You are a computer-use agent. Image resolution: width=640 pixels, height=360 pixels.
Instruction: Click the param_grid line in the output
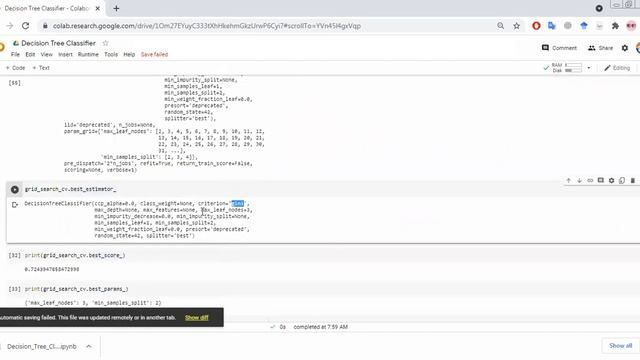coord(164,131)
